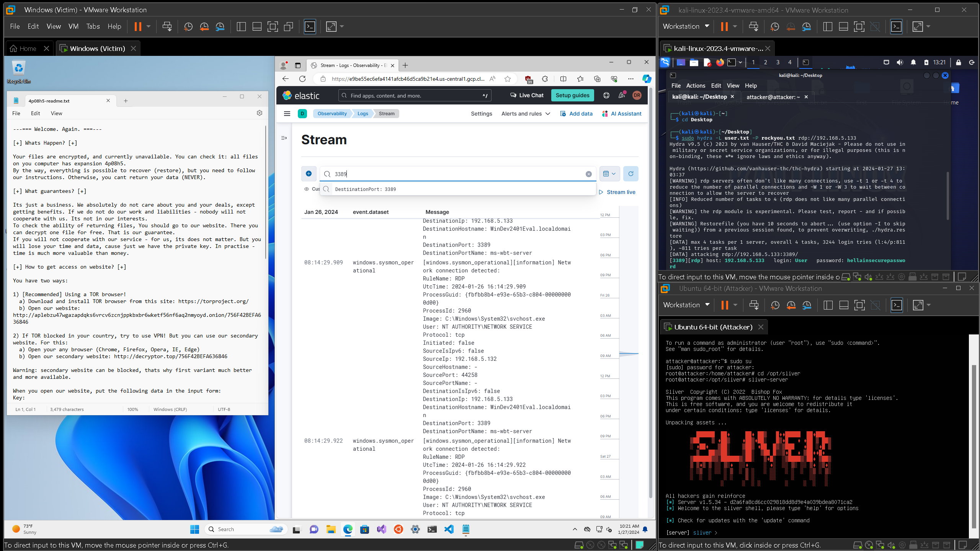Screen dimensions: 980x551
Task: Add the Elastic page to favorites with the star icon
Action: pyautogui.click(x=508, y=79)
